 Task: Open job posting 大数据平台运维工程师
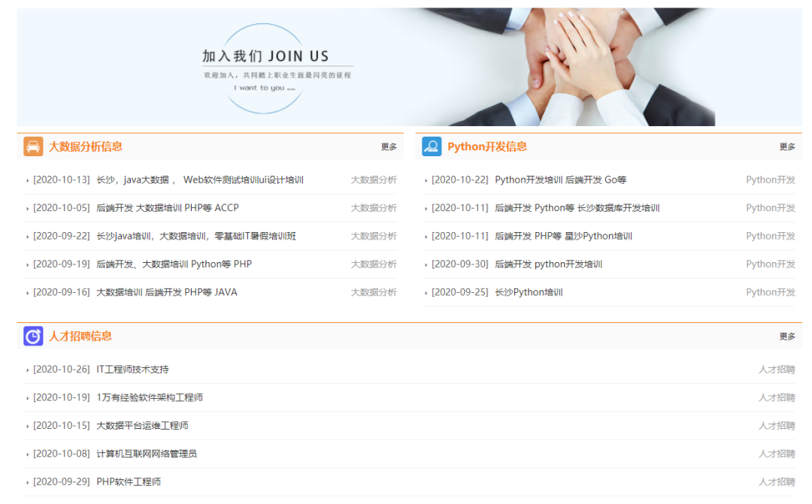tap(142, 426)
